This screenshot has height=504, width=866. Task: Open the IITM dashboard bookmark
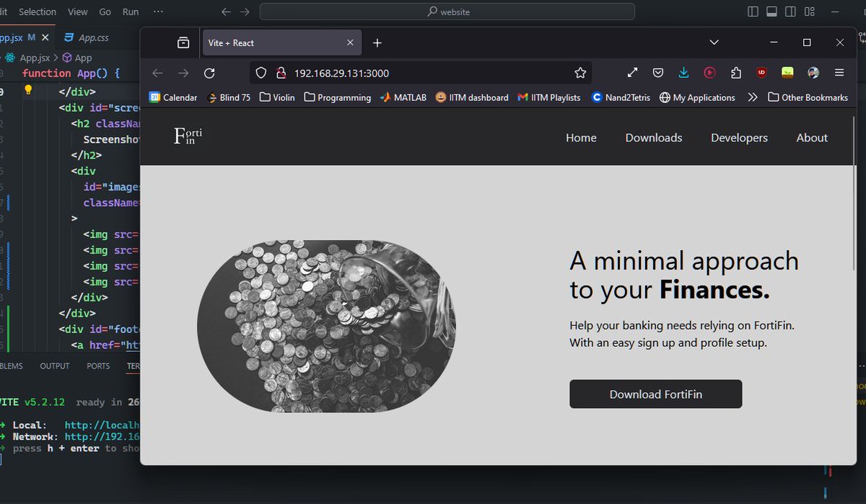click(472, 97)
